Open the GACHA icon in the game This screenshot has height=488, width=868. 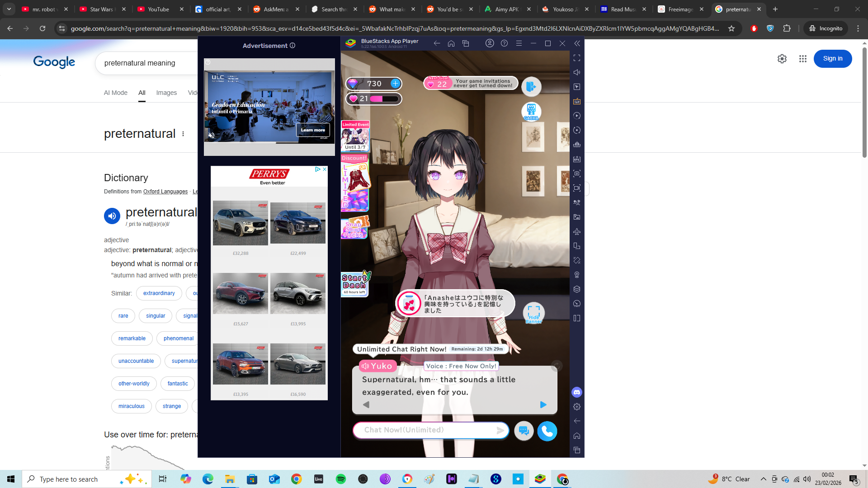[x=531, y=112]
